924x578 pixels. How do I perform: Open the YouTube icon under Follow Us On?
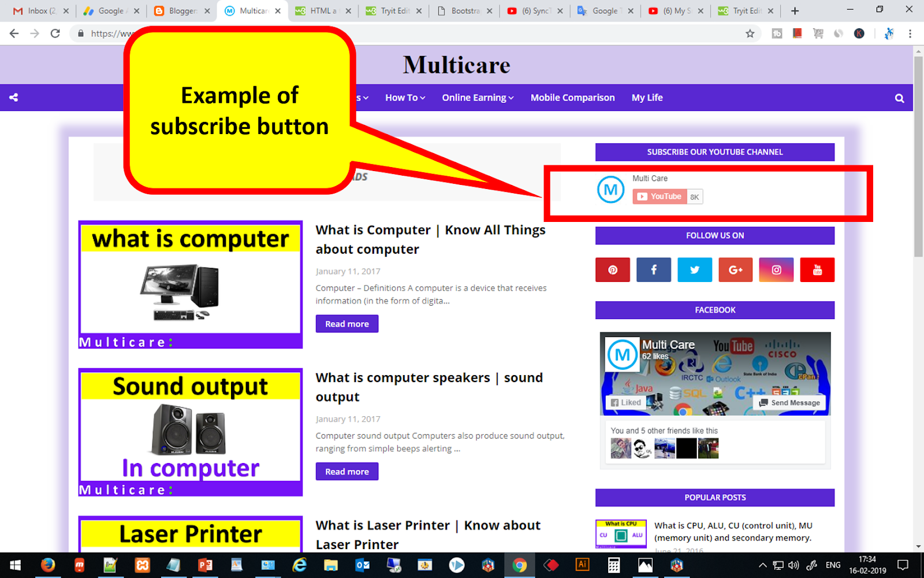(x=817, y=270)
